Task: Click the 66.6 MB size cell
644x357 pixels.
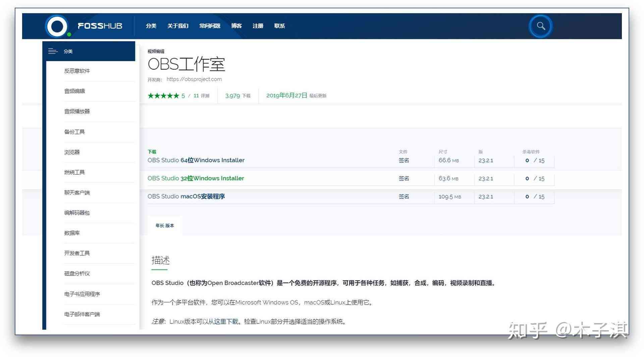Action: pos(448,160)
